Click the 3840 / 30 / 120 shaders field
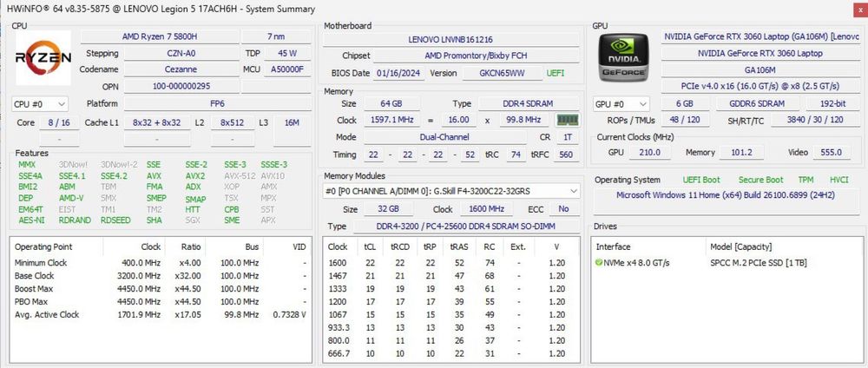Screen dimensions: 868x368 816,120
